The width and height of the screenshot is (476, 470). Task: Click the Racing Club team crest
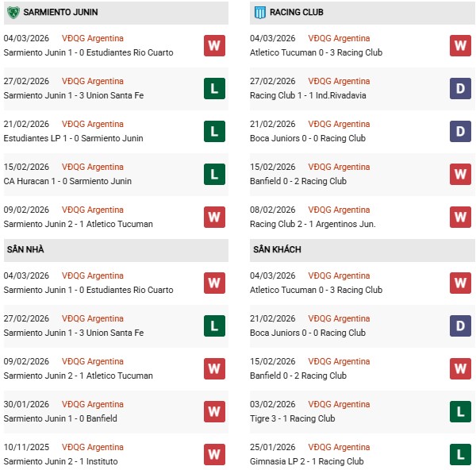point(259,13)
